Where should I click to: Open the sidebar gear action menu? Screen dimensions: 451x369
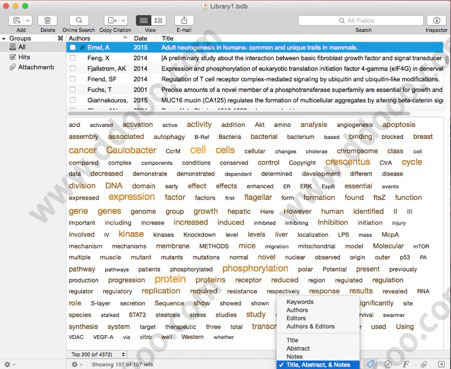[9, 364]
